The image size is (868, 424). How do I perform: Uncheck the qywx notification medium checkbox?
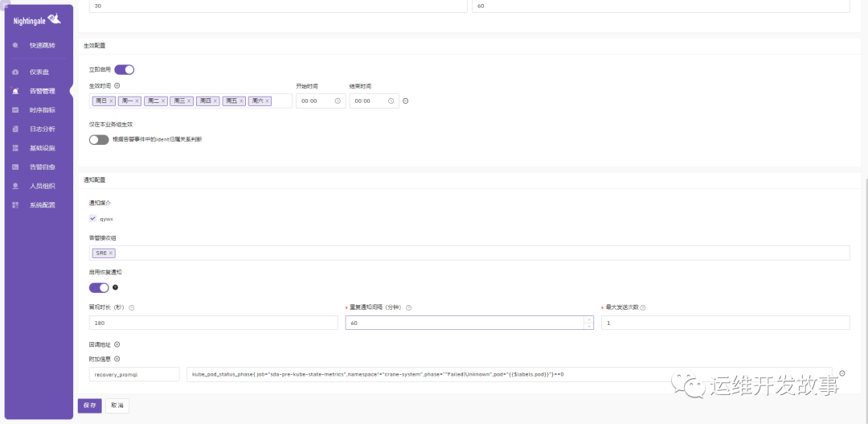[x=92, y=218]
